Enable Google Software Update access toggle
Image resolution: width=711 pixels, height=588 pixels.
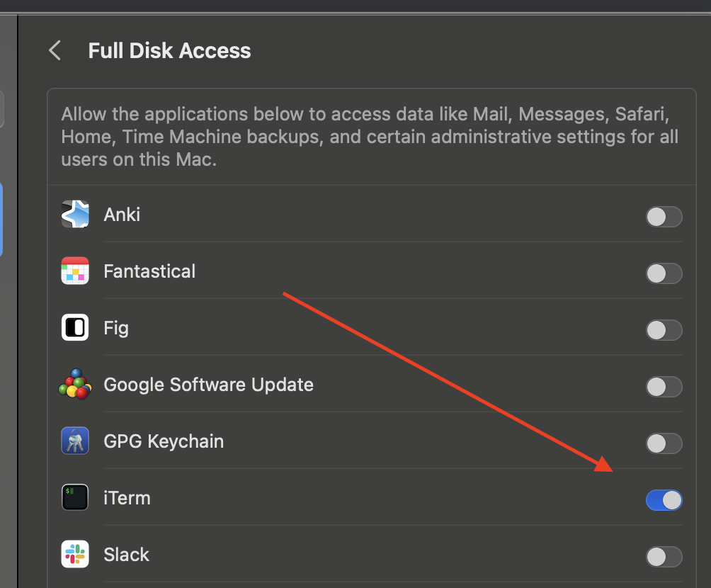(664, 387)
